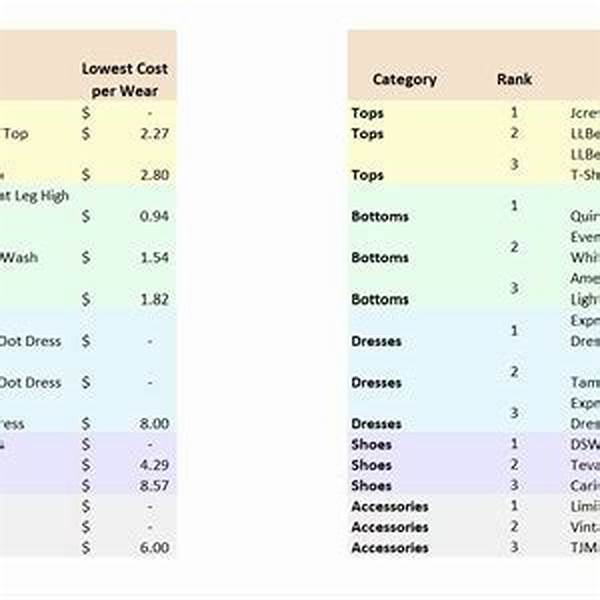Select the rank 3 cell for Accessories
The width and height of the screenshot is (600, 600).
[x=514, y=547]
